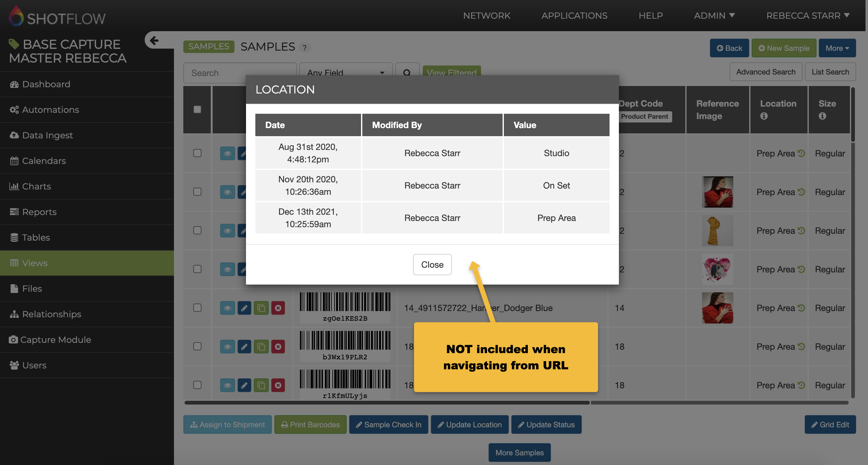This screenshot has width=868, height=465.
Task: Close the Location history dialog
Action: 432,265
